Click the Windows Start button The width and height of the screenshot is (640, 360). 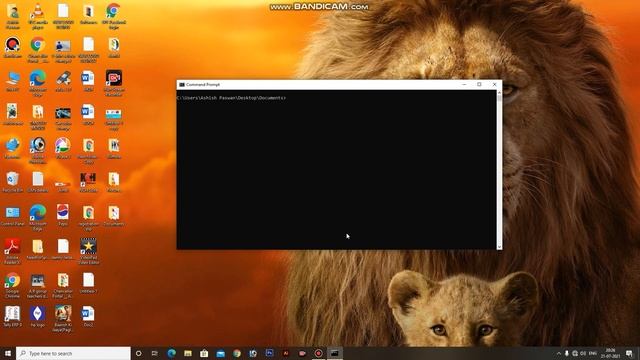pos(8,353)
